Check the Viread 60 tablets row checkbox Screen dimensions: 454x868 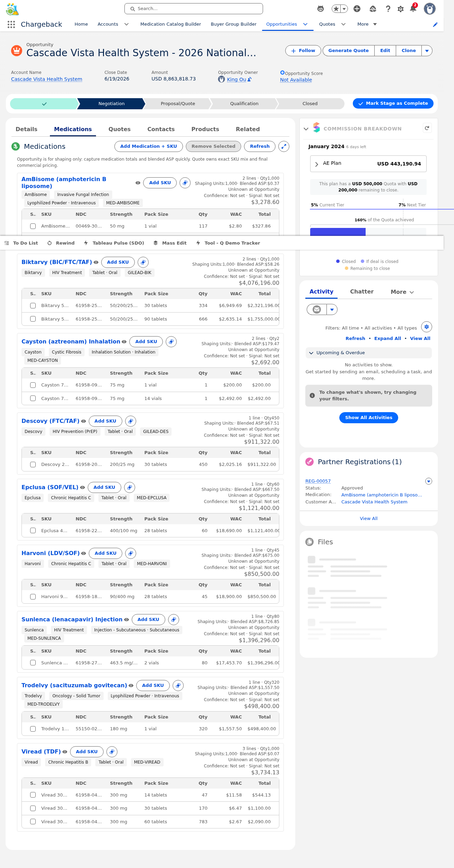point(33,822)
